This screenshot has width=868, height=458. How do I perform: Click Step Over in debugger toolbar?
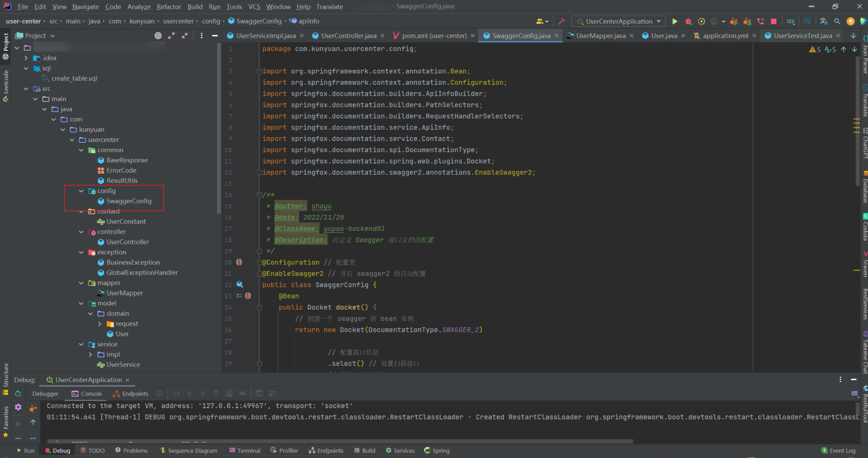click(x=176, y=393)
